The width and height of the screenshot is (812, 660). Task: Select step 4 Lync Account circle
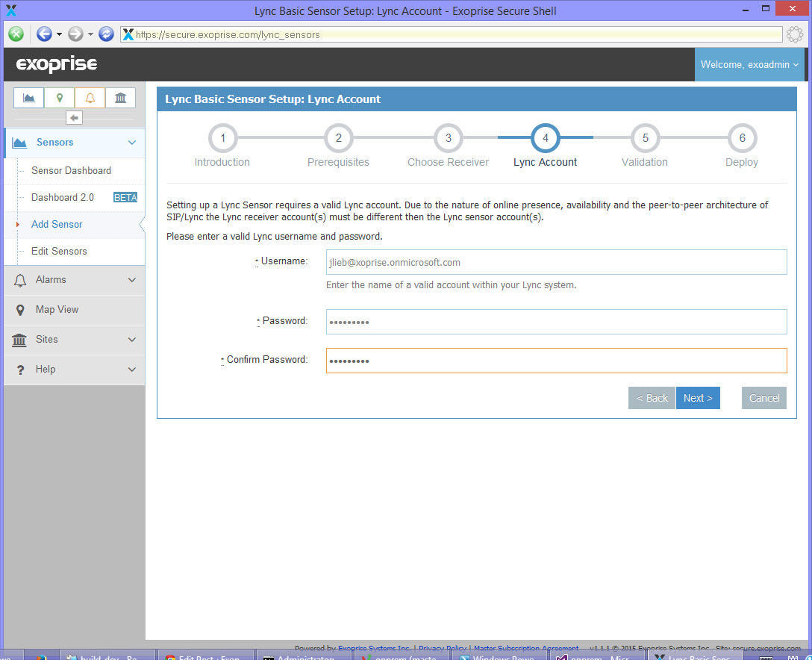pos(546,138)
